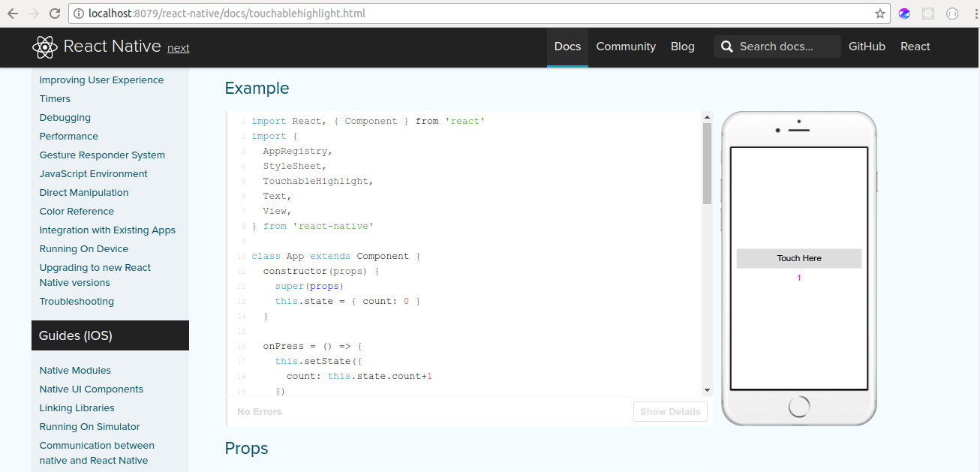
Task: Place cursor on 'super(props)' code line
Action: coord(309,286)
